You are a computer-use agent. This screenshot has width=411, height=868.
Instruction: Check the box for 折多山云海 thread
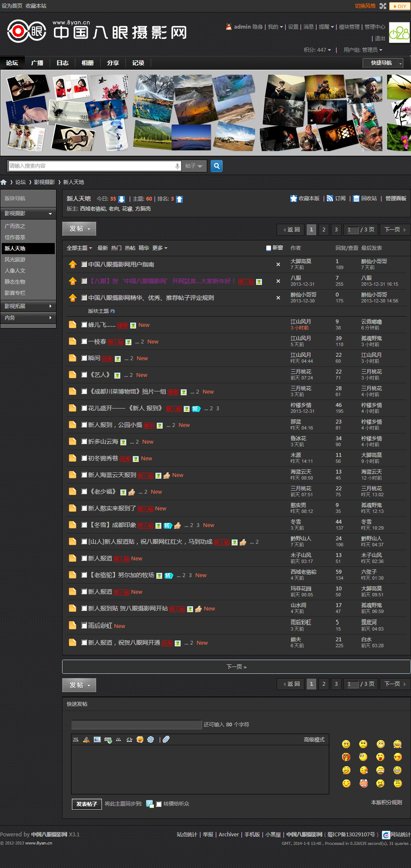pos(84,441)
